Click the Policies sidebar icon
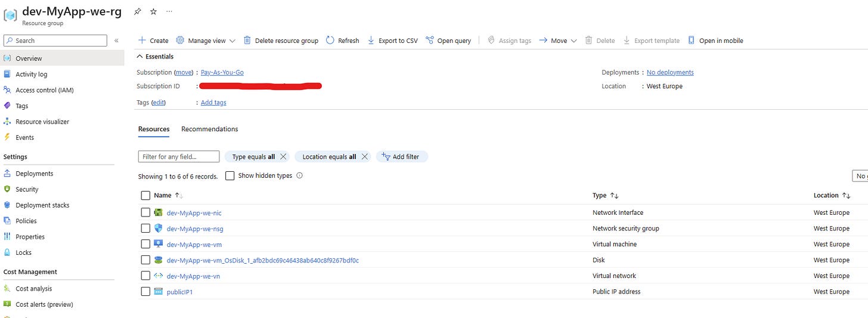 coord(7,221)
